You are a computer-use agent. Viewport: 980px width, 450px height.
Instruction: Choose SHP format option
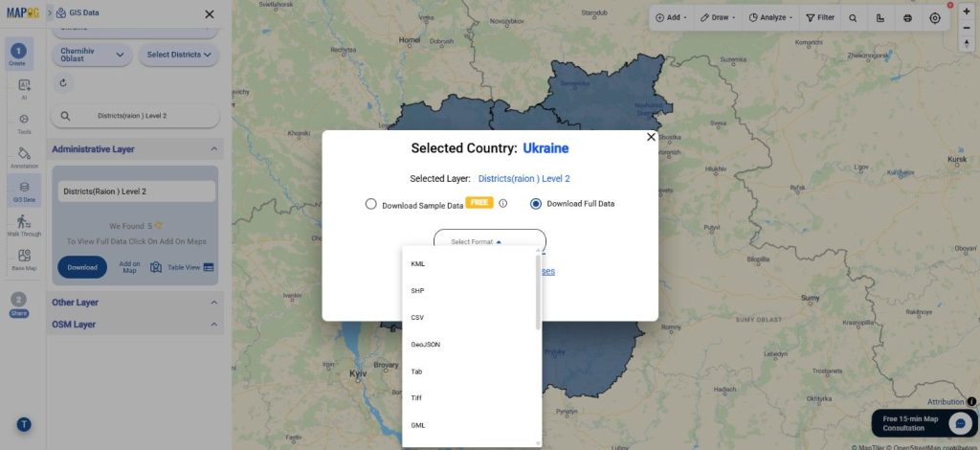pyautogui.click(x=470, y=291)
